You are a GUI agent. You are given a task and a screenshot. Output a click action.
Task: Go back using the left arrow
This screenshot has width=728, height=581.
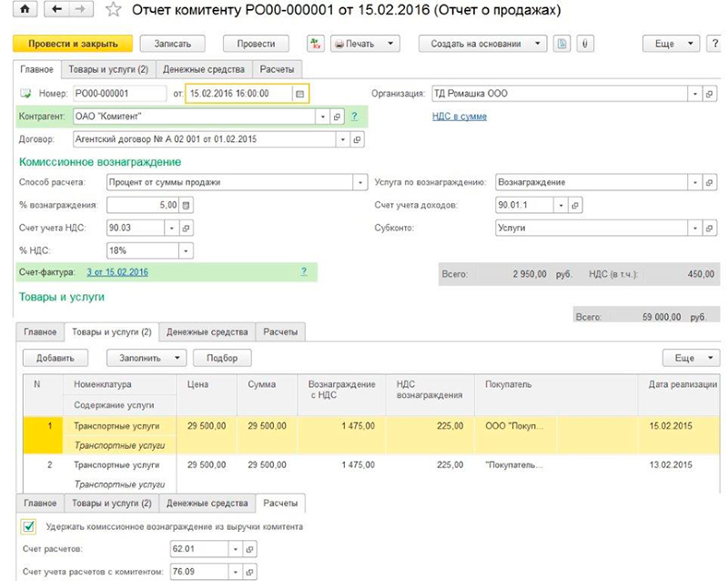pyautogui.click(x=58, y=11)
